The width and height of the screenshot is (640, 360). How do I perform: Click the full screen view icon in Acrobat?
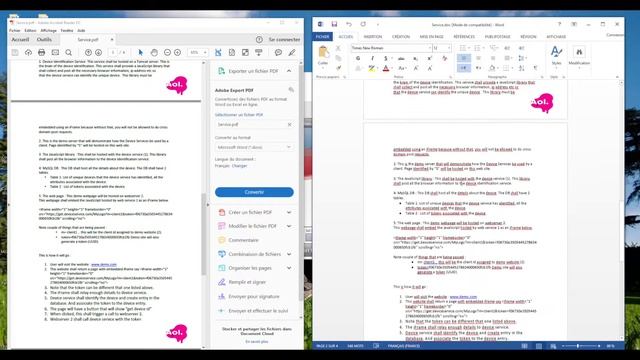tap(245, 52)
